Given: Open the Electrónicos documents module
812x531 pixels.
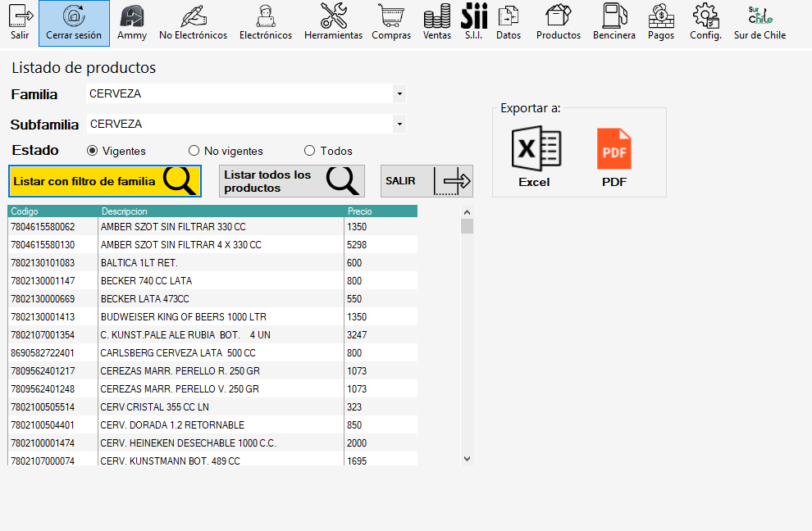Looking at the screenshot, I should pos(266,23).
